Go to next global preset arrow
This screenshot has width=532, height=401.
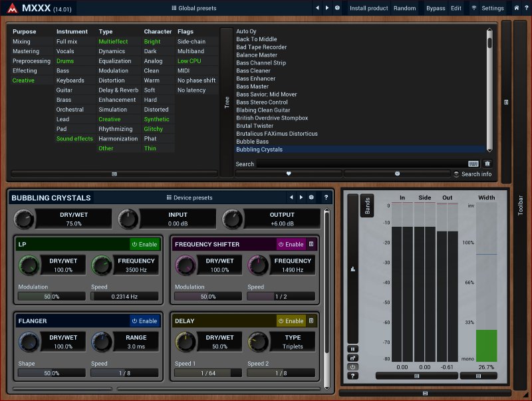327,8
